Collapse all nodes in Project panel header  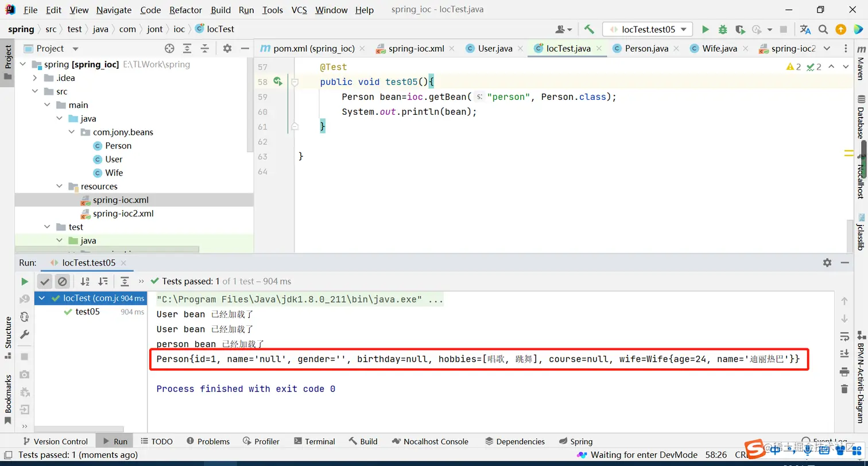[x=205, y=49]
